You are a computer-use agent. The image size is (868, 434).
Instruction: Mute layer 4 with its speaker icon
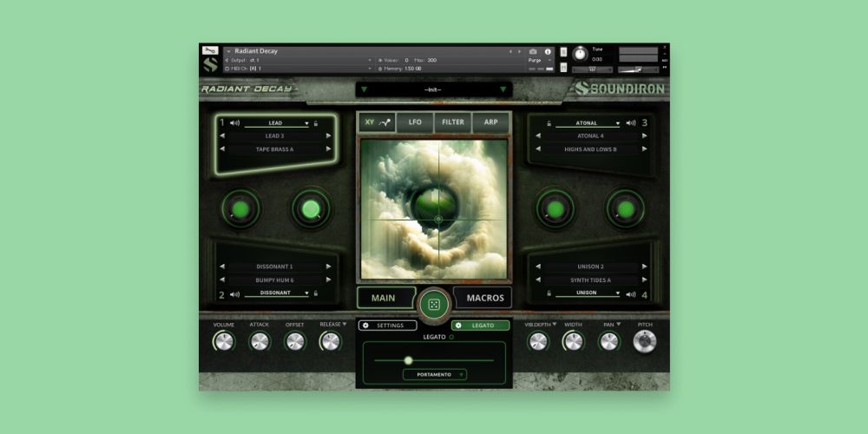pyautogui.click(x=630, y=294)
